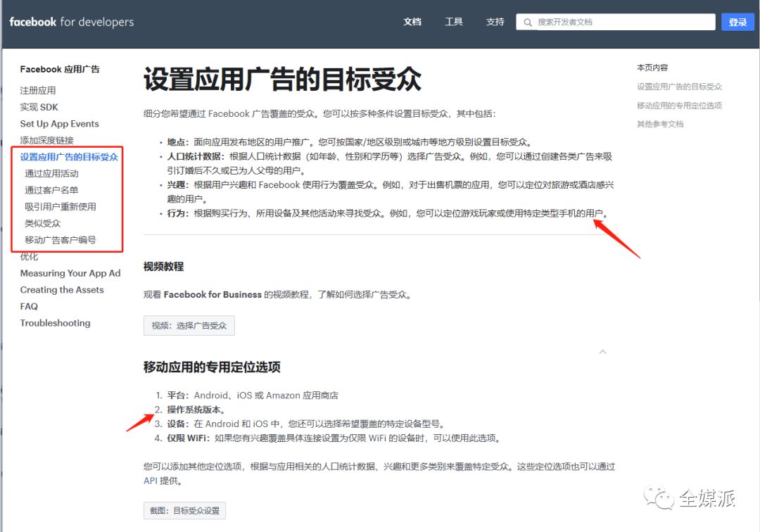Image resolution: width=760 pixels, height=532 pixels.
Task: Open the Facebook 应用广告 sidebar heading
Action: coord(60,69)
